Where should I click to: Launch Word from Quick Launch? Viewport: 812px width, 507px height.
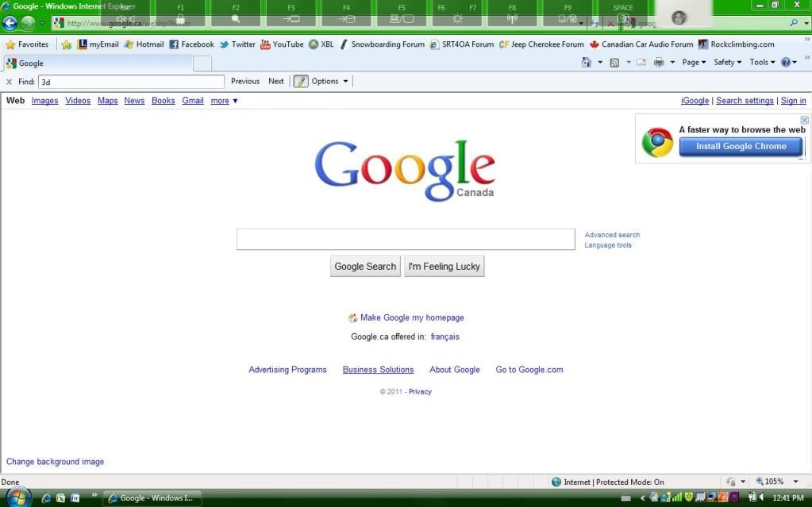coord(75,498)
